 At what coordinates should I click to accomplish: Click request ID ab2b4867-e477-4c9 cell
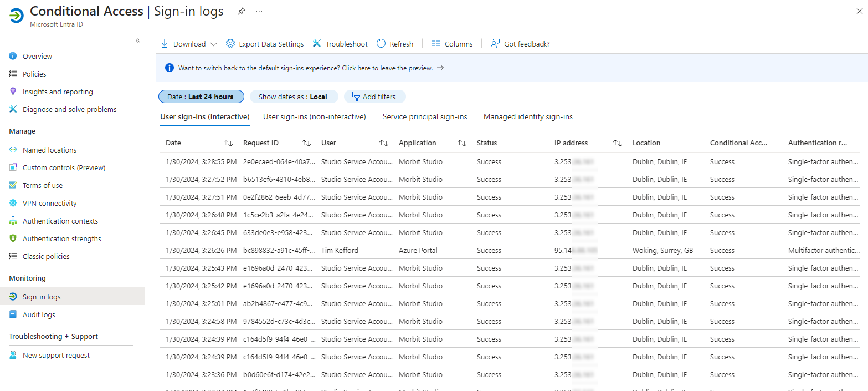coord(279,304)
